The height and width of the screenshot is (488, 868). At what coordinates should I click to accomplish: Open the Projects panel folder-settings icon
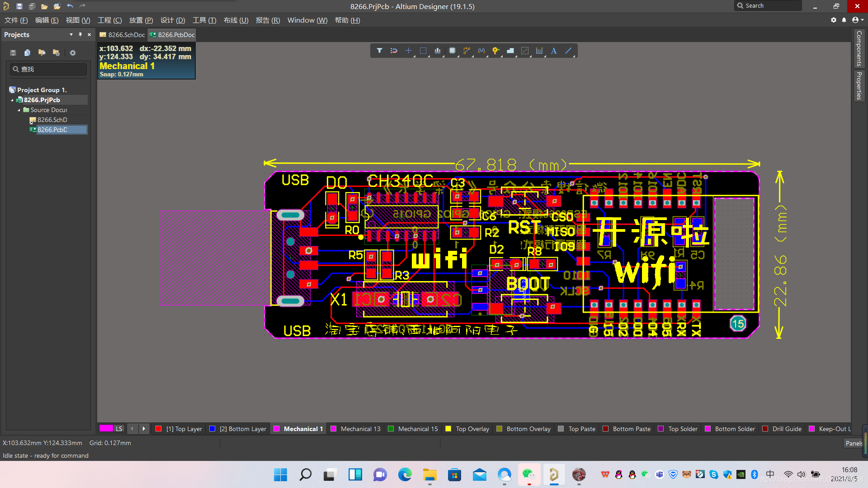click(56, 53)
